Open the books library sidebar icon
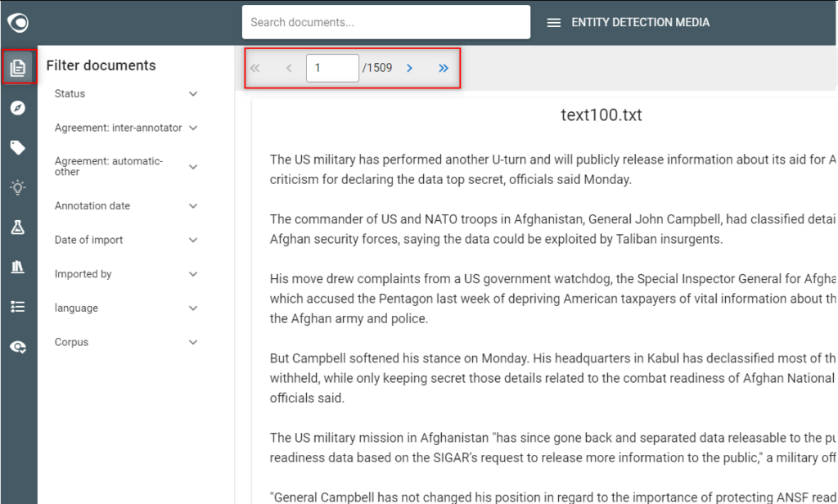Viewport: 838px width, 504px height. click(18, 267)
